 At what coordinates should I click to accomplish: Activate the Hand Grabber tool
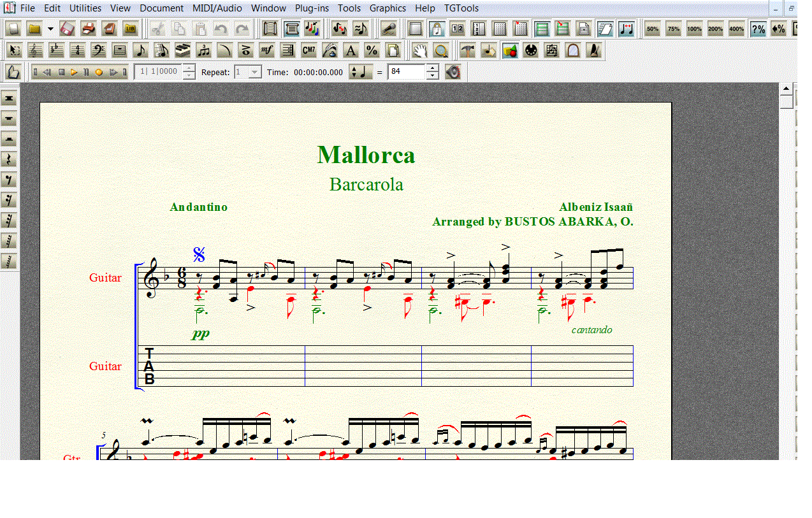(x=419, y=50)
